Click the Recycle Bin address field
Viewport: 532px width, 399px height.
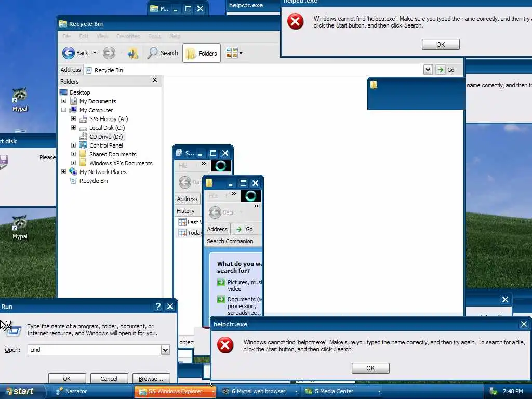click(x=254, y=70)
